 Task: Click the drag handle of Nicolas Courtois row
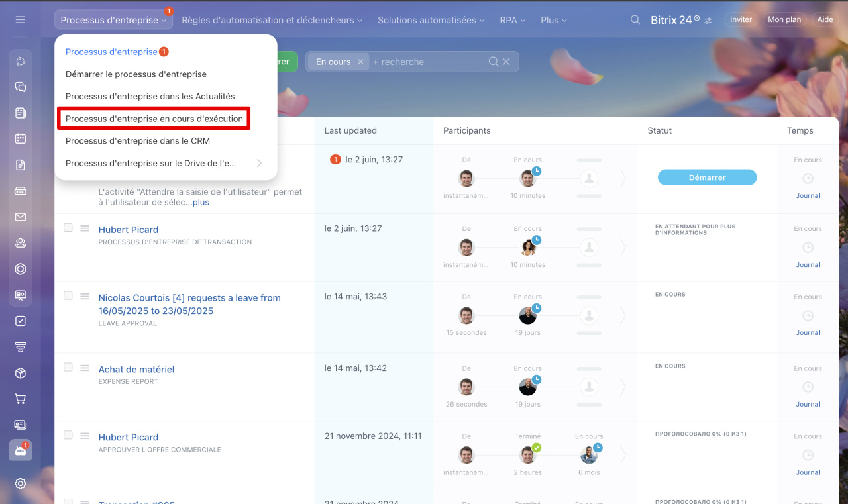[85, 296]
